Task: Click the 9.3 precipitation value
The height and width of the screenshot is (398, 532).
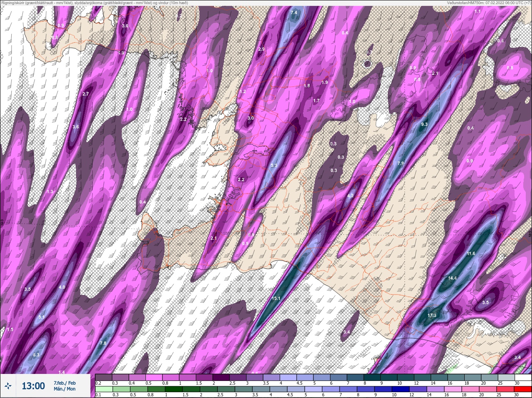Action: (424, 124)
